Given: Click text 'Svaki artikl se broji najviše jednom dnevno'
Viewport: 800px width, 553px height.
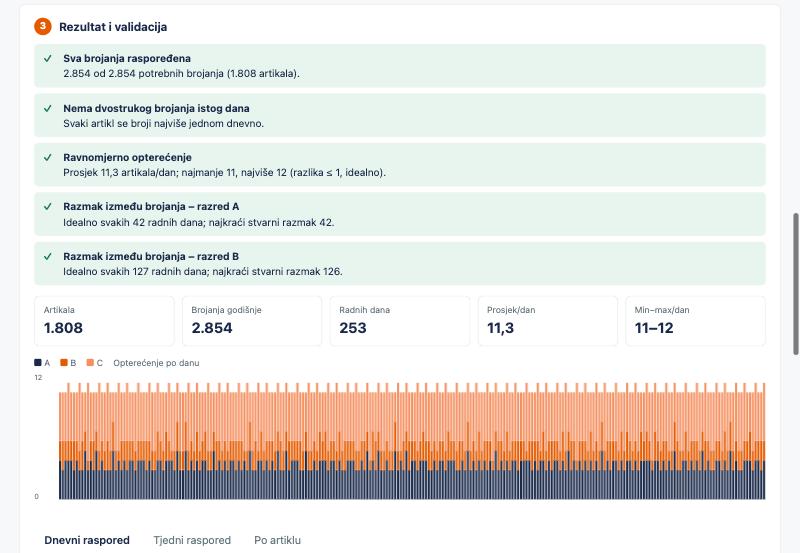Looking at the screenshot, I should click(162, 123).
